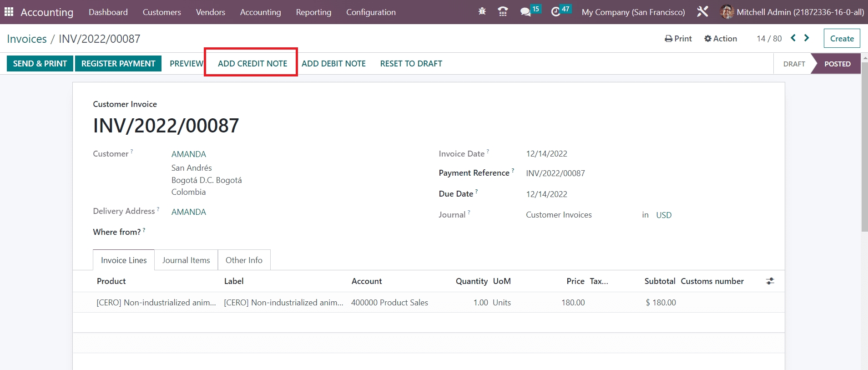
Task: Open the AMANDA customer link
Action: (188, 154)
